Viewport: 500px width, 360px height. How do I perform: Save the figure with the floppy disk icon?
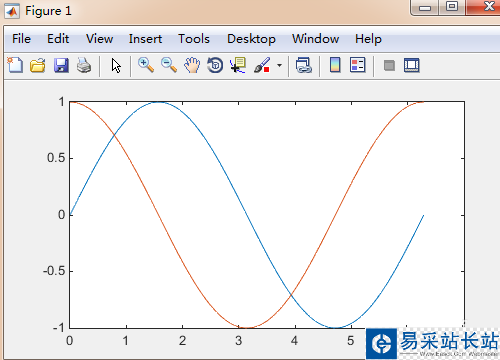pyautogui.click(x=61, y=65)
